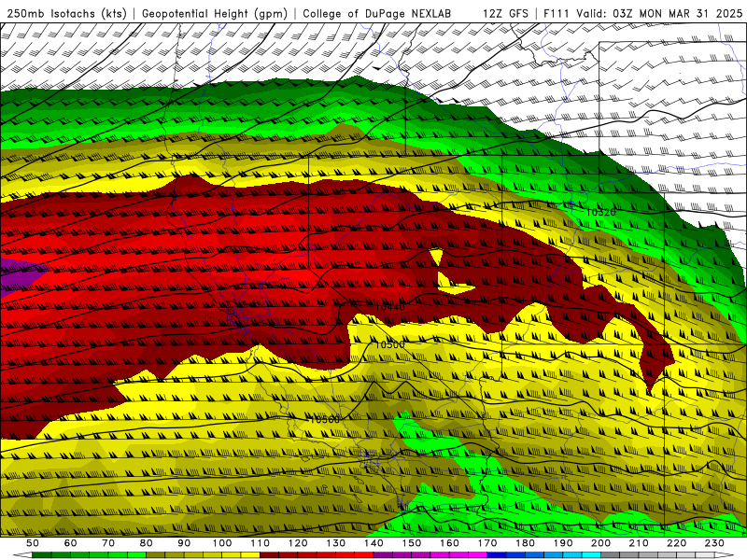Click the upper small yellow pocket inside the red jet

(436, 257)
